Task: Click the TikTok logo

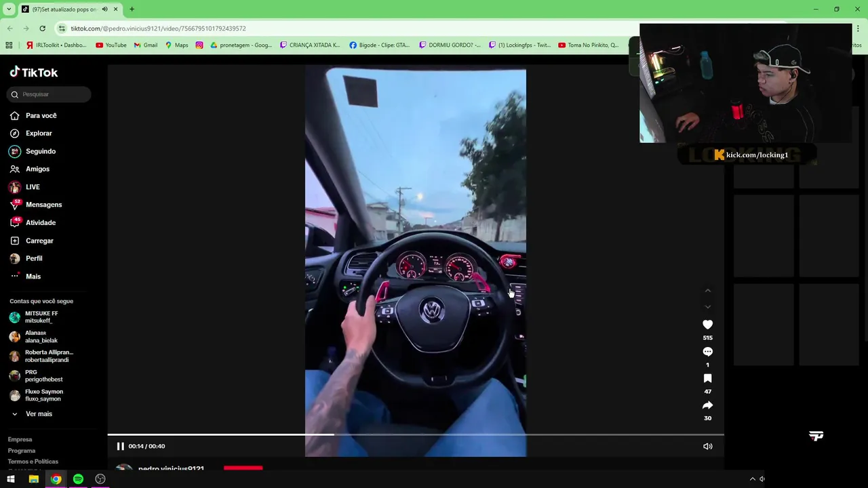Action: (x=34, y=73)
